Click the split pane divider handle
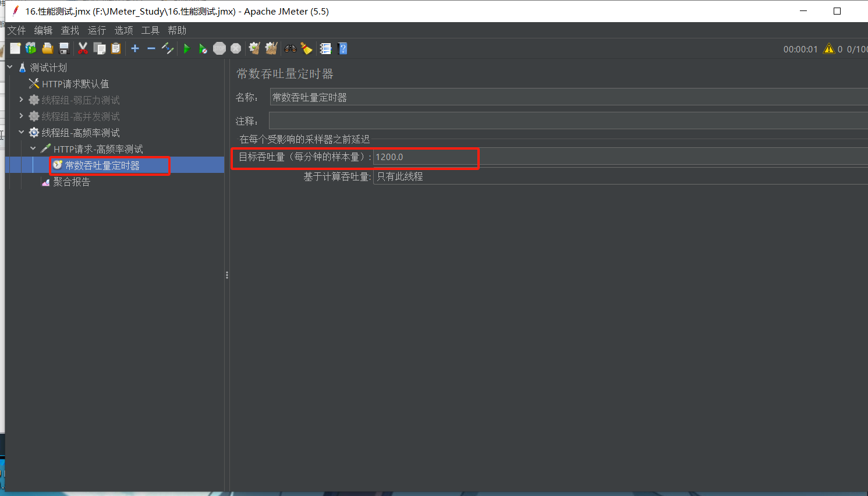Screen dimensions: 868x496 (226, 275)
